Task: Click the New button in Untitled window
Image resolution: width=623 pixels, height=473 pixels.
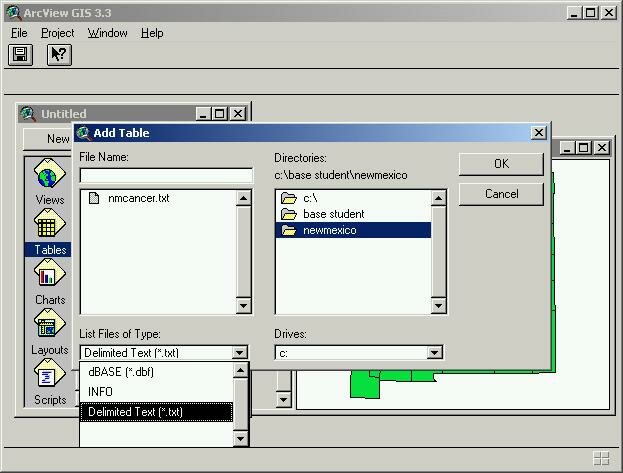Action: coord(48,139)
